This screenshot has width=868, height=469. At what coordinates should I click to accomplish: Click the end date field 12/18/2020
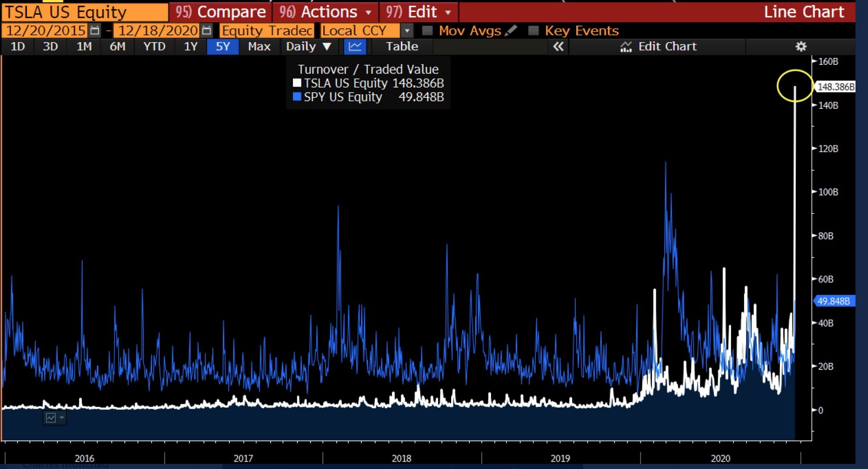158,31
